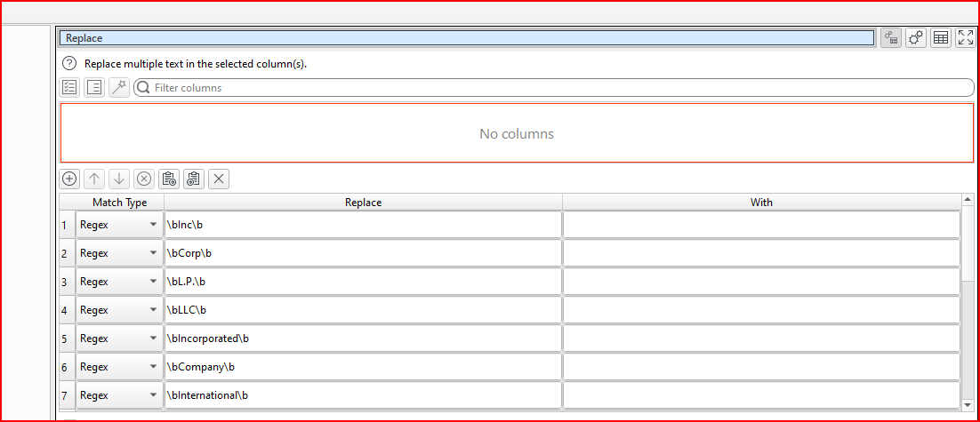
Task: Select row number 4 header
Action: 68,310
